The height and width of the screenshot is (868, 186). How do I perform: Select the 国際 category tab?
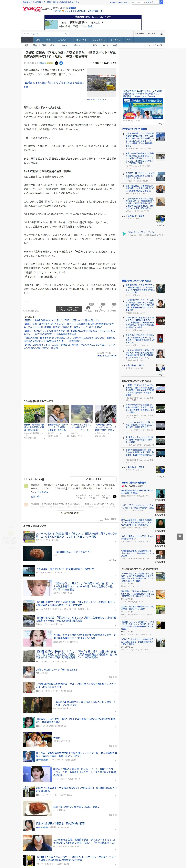tap(44, 45)
